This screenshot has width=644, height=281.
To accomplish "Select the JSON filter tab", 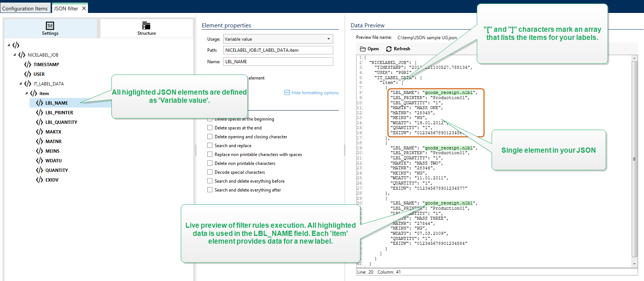I will pos(66,9).
